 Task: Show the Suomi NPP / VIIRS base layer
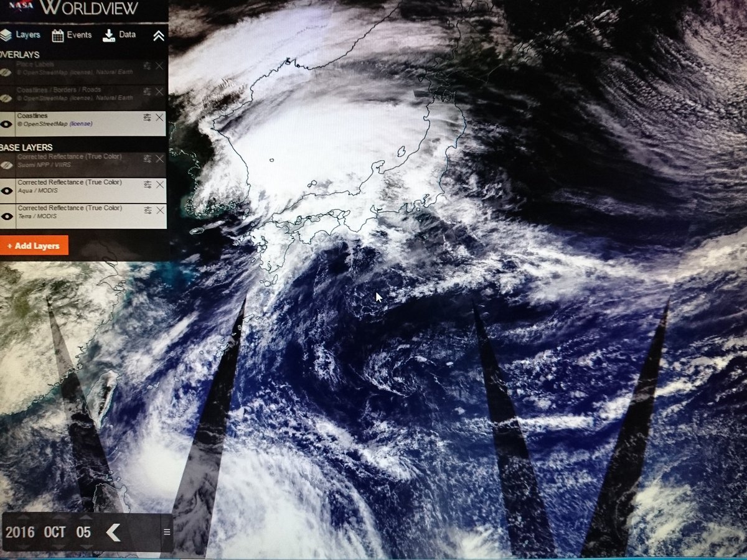tap(7, 165)
